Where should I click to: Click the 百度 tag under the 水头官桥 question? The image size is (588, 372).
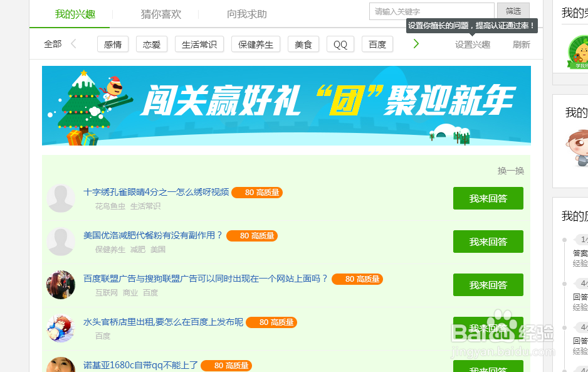pyautogui.click(x=103, y=336)
